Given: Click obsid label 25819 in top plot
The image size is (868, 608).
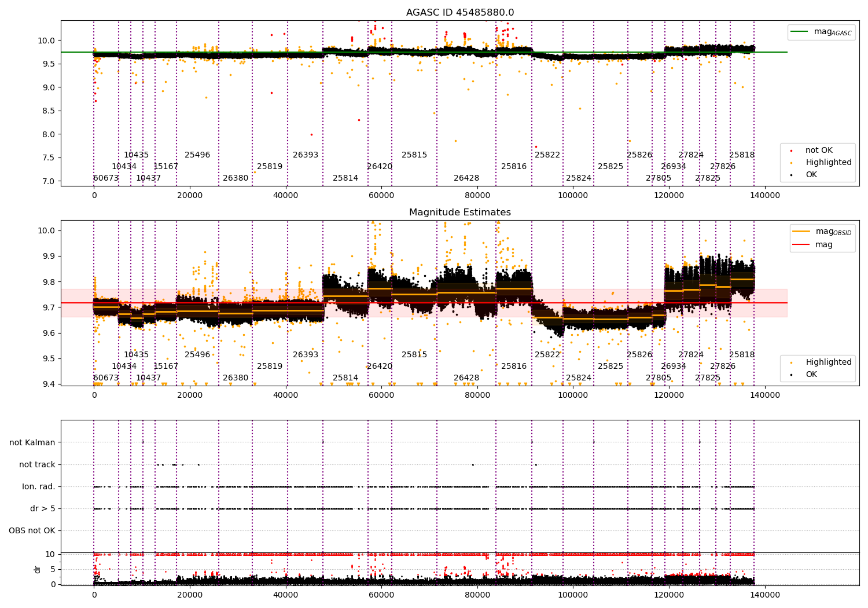Looking at the screenshot, I should pyautogui.click(x=270, y=167).
